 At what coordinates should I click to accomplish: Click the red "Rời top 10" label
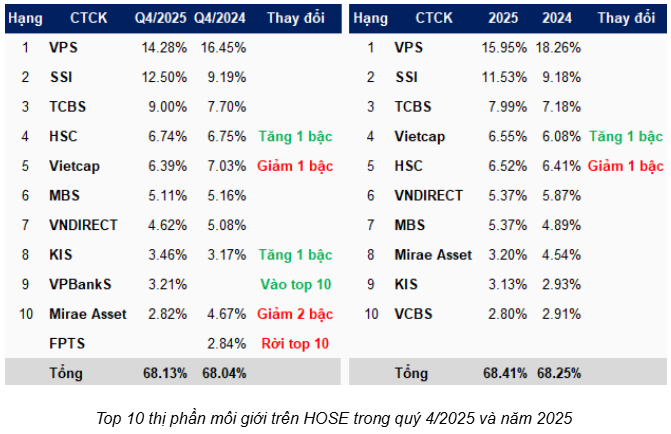click(294, 343)
